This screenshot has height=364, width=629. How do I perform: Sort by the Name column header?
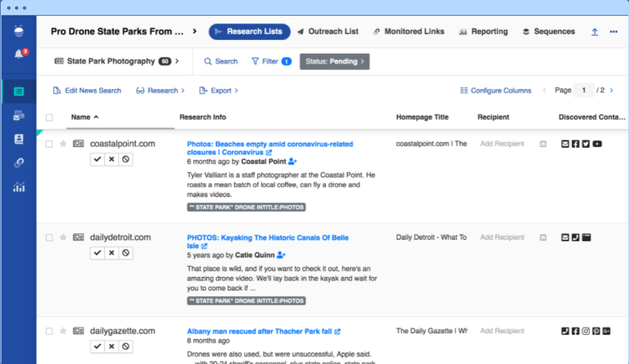coord(85,117)
